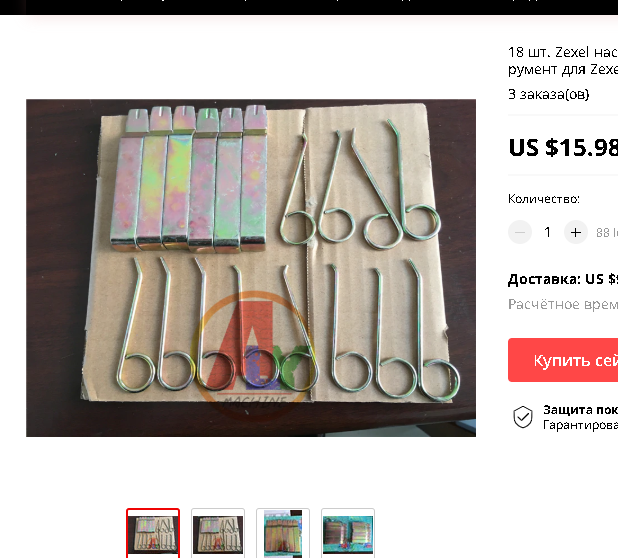Viewport: 618px width, 558px height.
Task: Click the 88 lots availability text
Action: [607, 232]
